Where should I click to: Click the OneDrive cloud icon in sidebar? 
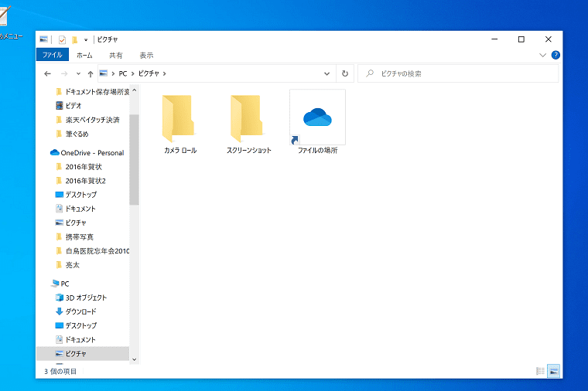click(55, 152)
